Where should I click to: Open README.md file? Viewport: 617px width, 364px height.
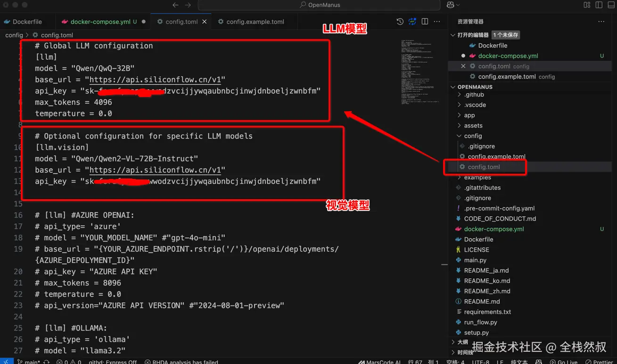click(x=482, y=302)
